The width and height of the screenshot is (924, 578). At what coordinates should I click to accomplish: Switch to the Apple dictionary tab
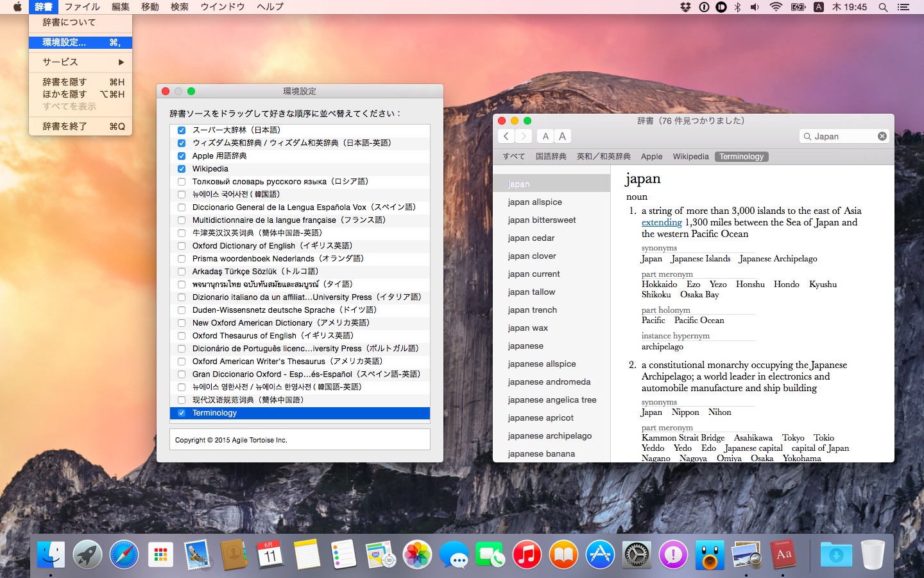point(651,157)
